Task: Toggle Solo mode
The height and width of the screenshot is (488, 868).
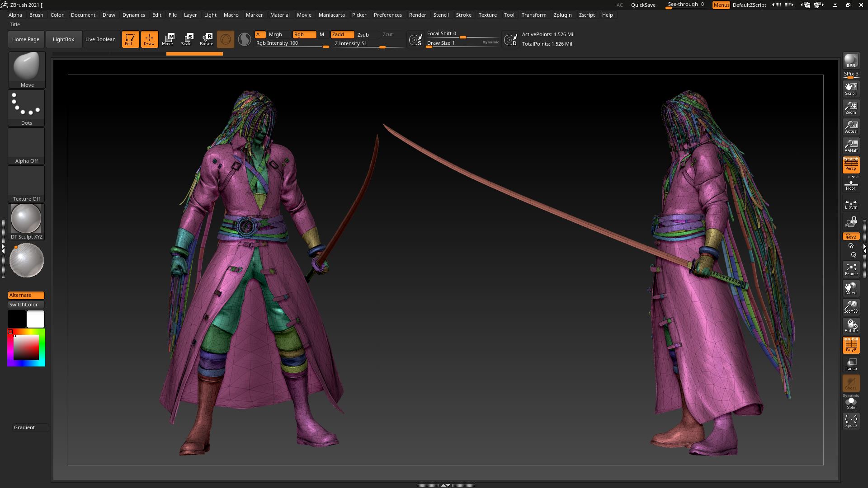Action: click(x=851, y=402)
